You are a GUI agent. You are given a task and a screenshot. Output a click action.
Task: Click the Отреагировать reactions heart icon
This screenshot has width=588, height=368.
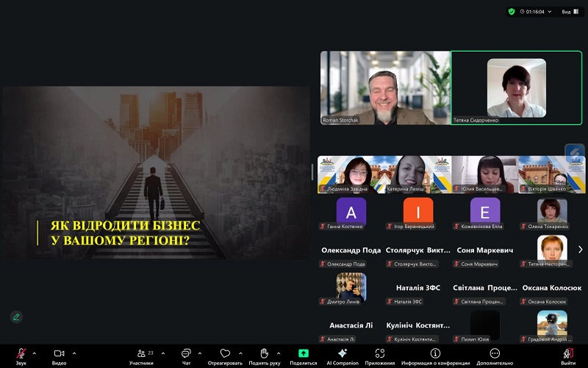click(225, 354)
